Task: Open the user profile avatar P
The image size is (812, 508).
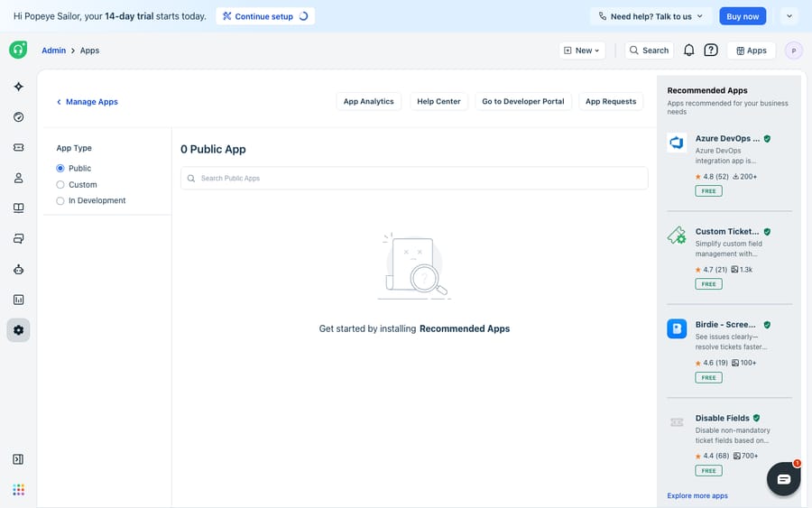Action: 793,51
